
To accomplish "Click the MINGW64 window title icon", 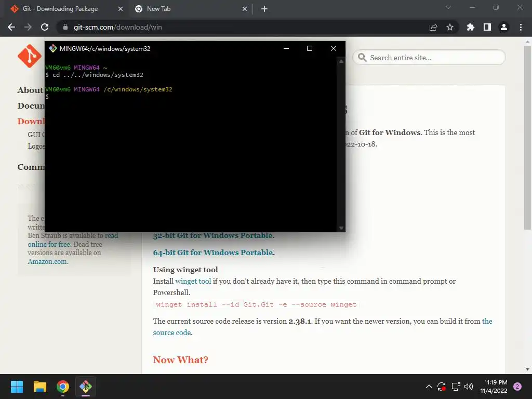I will (x=53, y=48).
